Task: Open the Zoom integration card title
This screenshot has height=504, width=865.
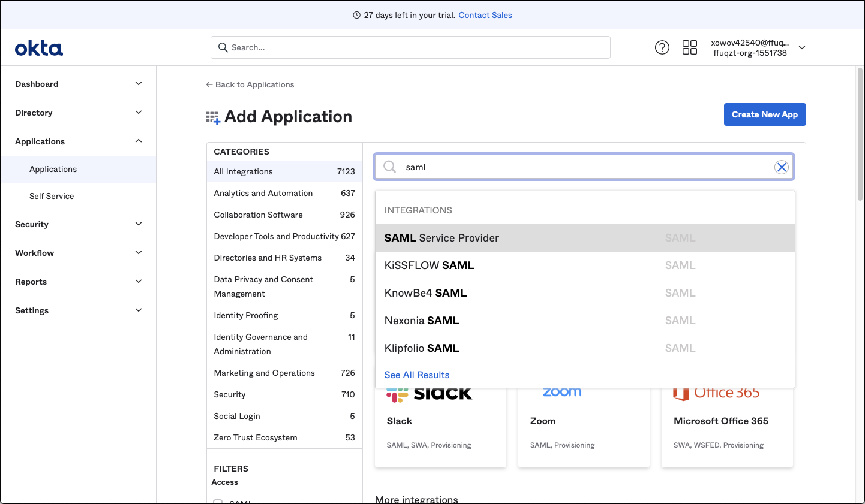Action: 543,421
